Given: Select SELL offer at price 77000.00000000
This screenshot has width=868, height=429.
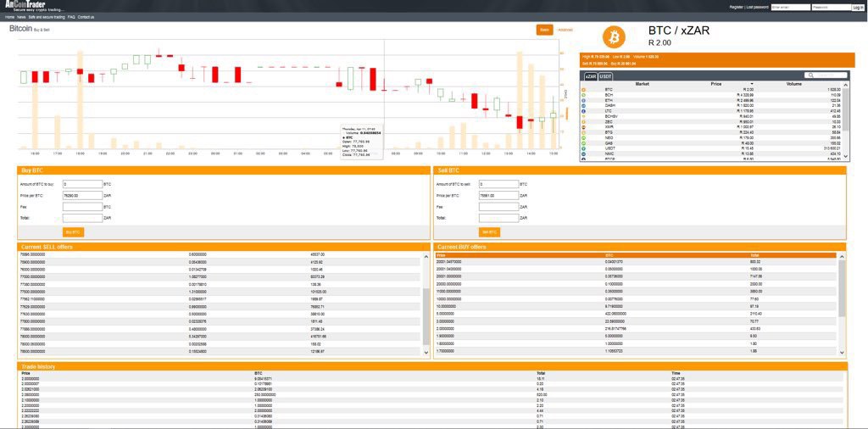Looking at the screenshot, I should [220, 276].
